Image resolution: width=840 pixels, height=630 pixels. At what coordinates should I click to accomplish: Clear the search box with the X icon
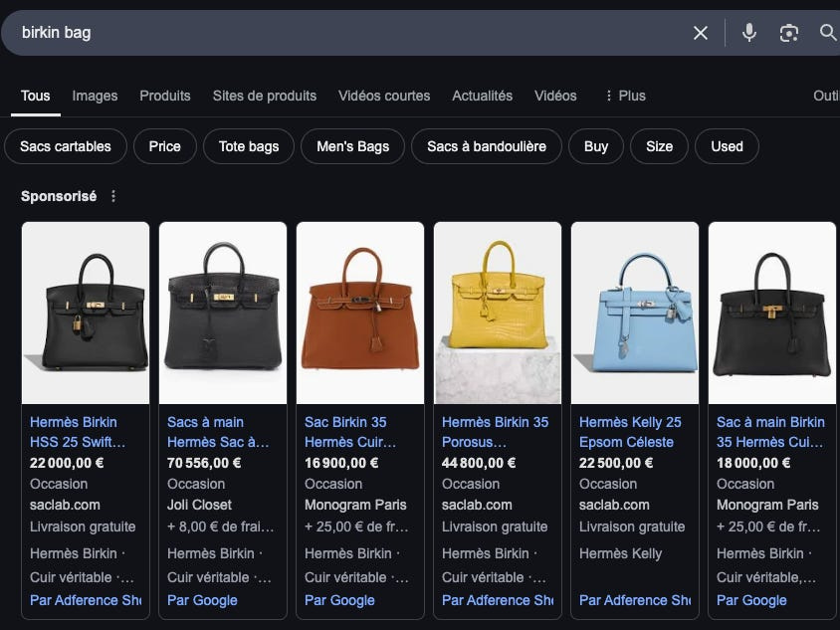coord(701,33)
